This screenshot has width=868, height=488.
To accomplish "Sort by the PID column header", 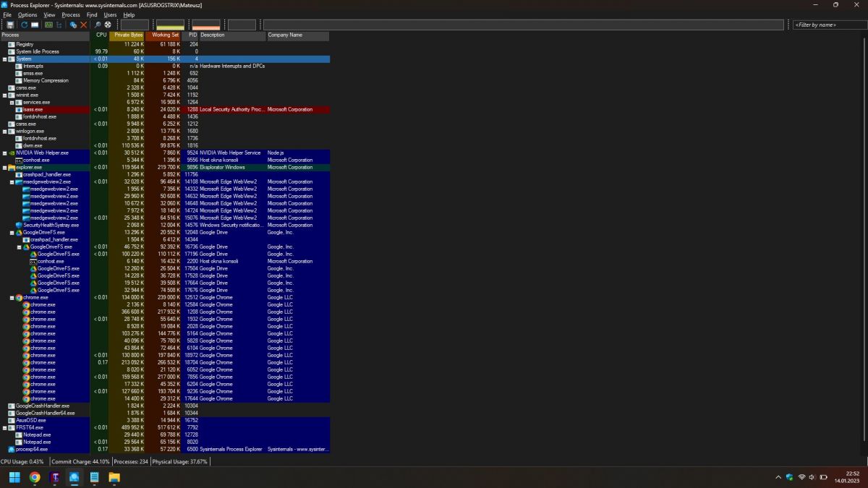I will 190,35.
